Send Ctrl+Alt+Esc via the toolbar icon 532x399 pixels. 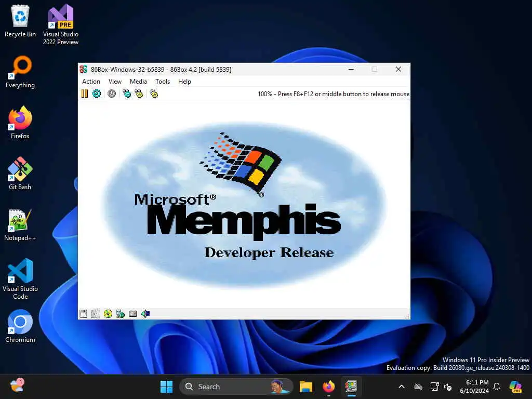coord(139,94)
